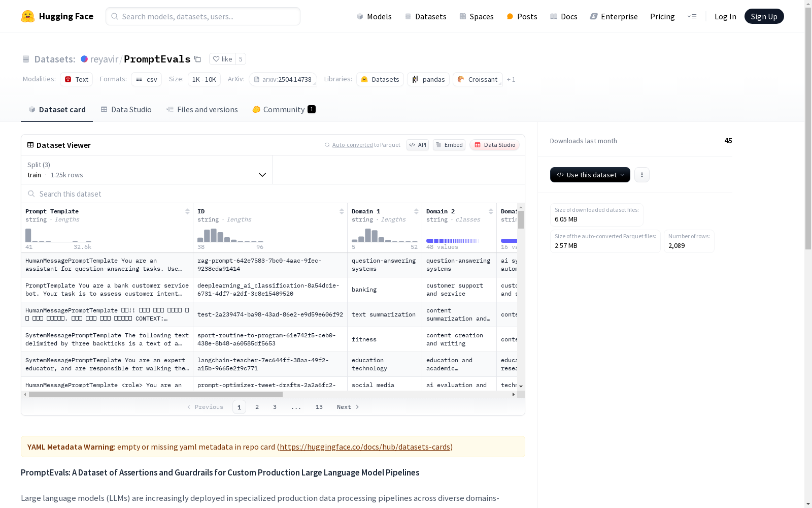Open the arxiv:2504.14738 paper tag
This screenshot has width=812, height=508.
[283, 79]
